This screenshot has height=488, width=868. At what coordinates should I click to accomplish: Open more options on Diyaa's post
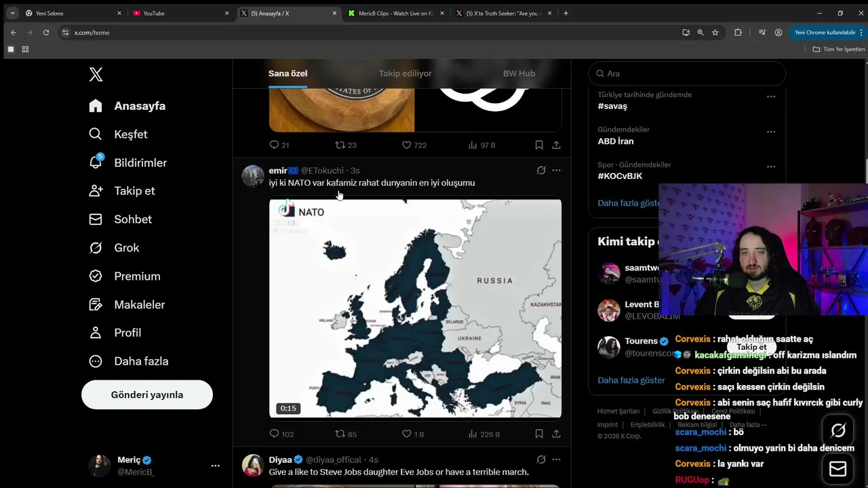[x=556, y=460]
